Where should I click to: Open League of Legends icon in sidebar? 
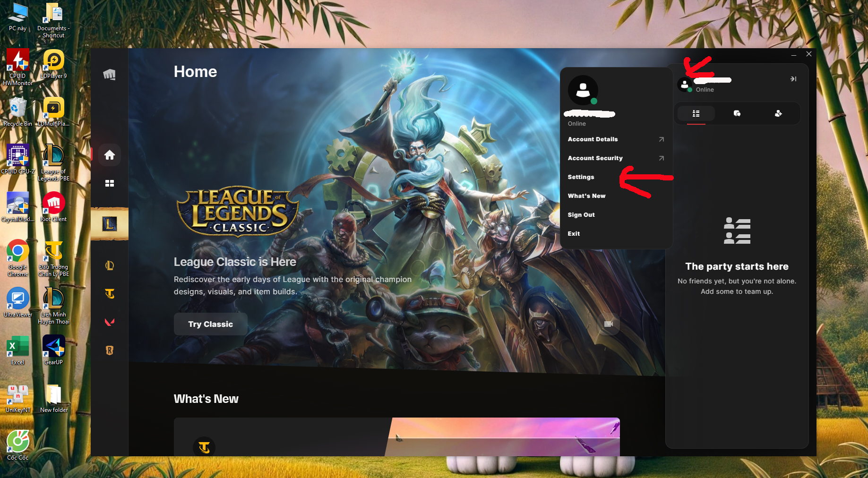pyautogui.click(x=110, y=265)
